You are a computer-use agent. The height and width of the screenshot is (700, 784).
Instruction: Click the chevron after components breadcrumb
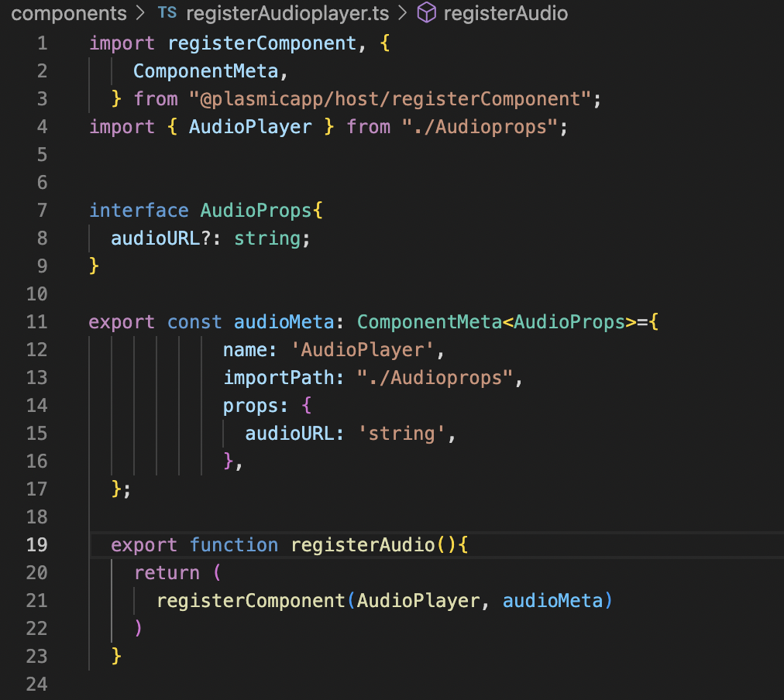pyautogui.click(x=142, y=14)
